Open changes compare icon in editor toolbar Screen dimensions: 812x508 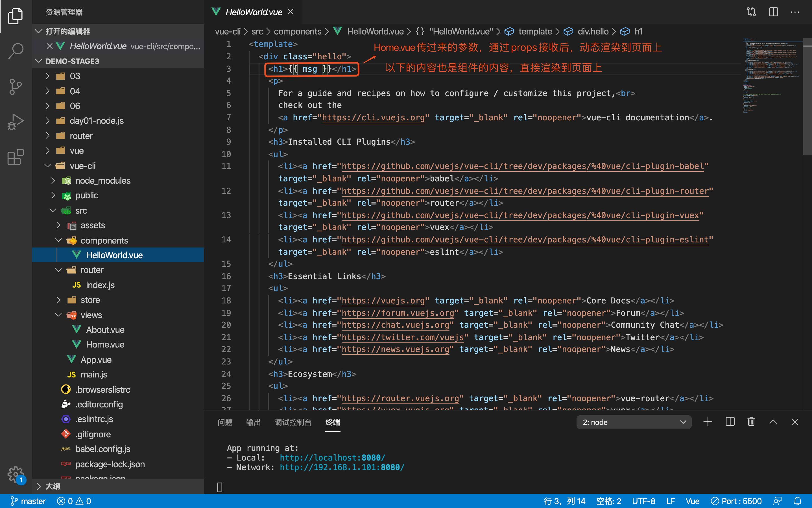pos(751,12)
